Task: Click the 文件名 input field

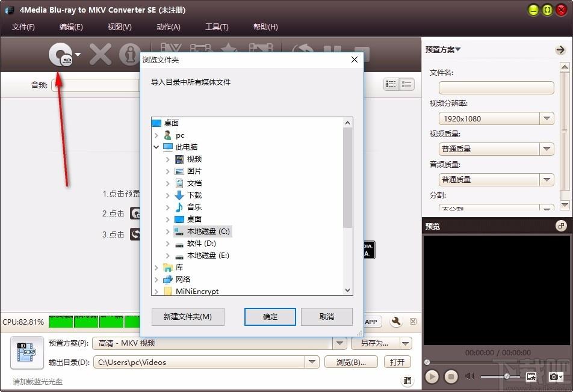Action: 496,88
